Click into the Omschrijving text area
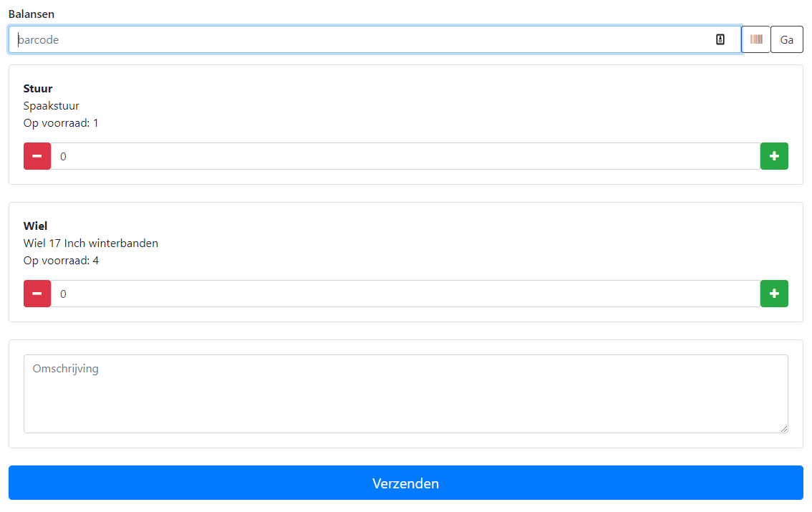812x512 pixels. click(x=405, y=394)
